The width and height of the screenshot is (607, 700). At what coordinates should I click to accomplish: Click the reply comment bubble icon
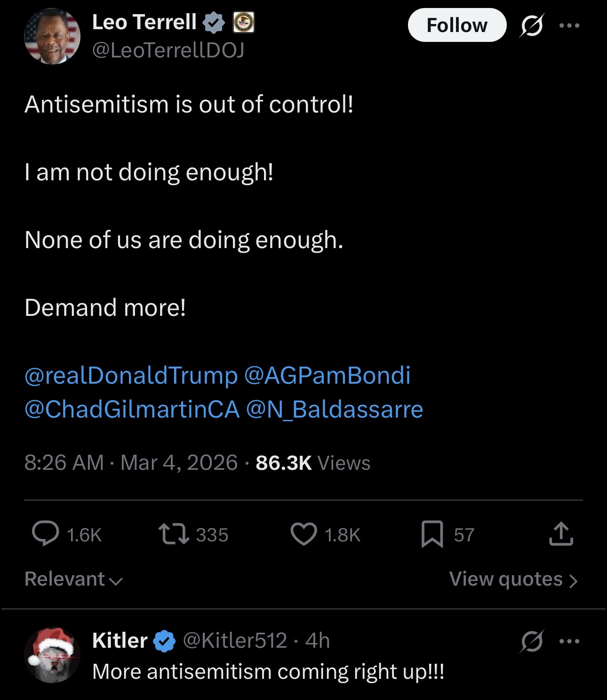tap(46, 534)
